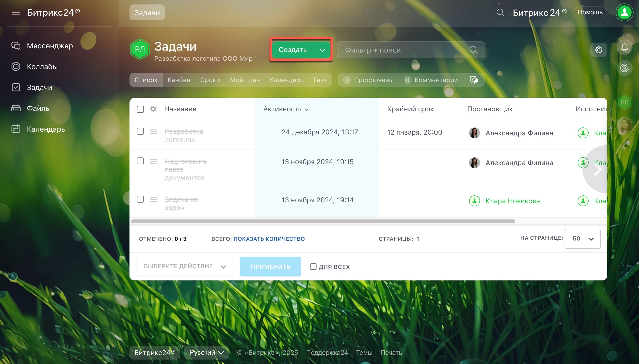Open the Подготовить пакет документов task title
This screenshot has height=364, width=639.
[186, 170]
